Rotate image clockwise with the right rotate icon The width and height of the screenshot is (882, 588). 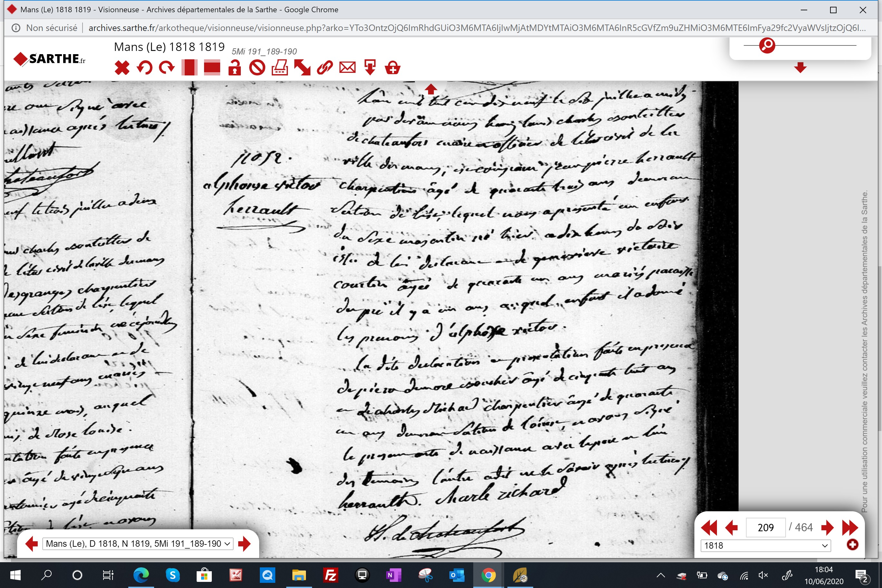[167, 68]
